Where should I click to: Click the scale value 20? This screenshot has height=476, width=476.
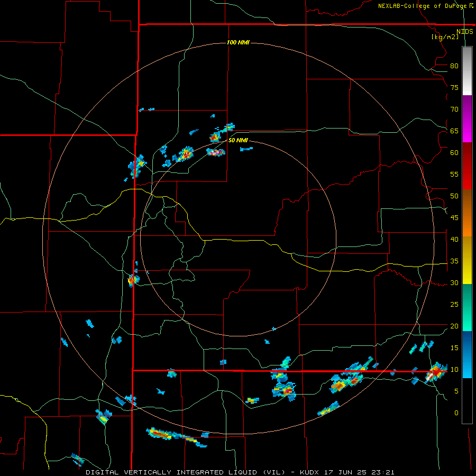454,326
